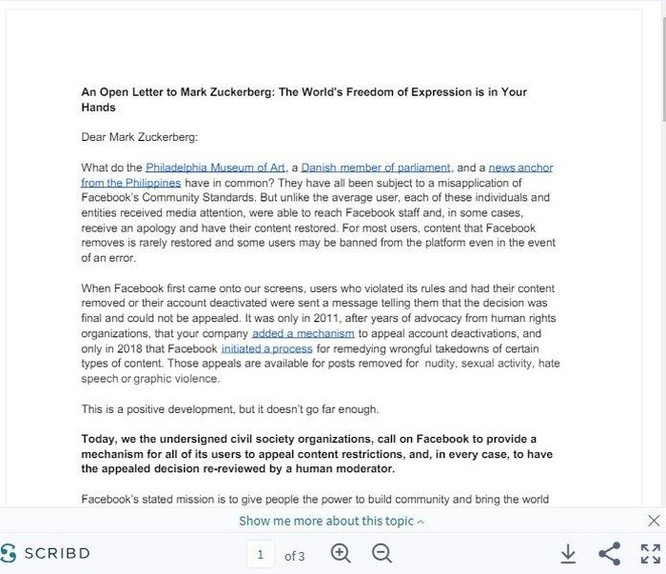Open the share icon in the toolbar

pyautogui.click(x=610, y=554)
